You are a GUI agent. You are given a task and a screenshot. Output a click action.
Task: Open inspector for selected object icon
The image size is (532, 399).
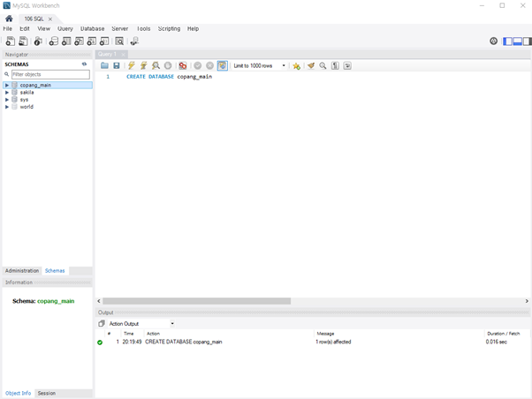38,41
